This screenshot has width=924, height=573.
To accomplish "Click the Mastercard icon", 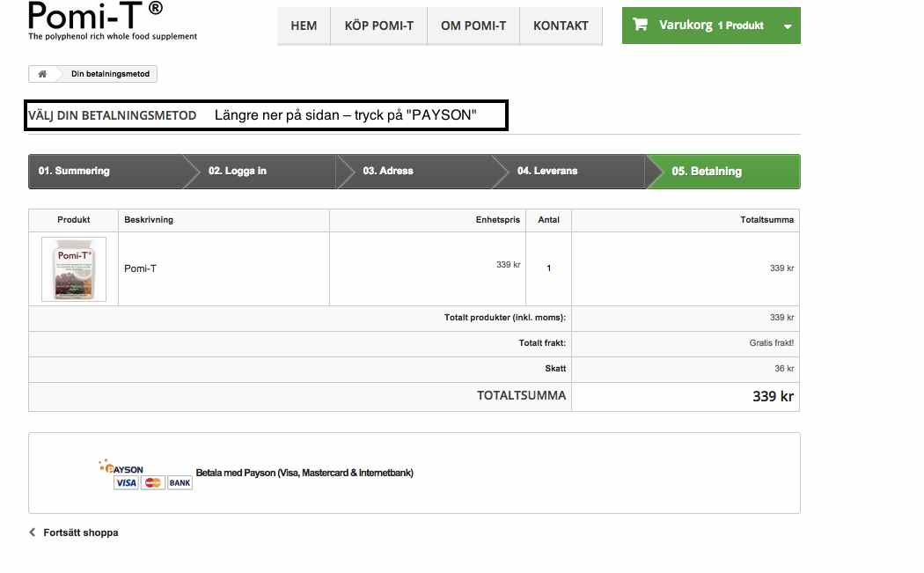I will pos(152,483).
